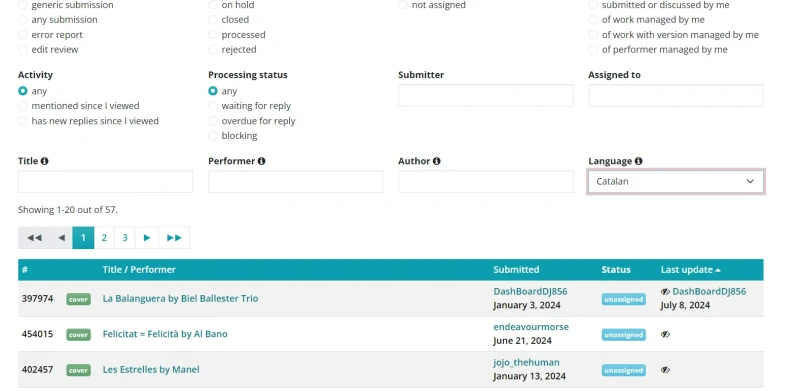Select submitted or discussed by me
The height and width of the screenshot is (391, 800).
(593, 5)
